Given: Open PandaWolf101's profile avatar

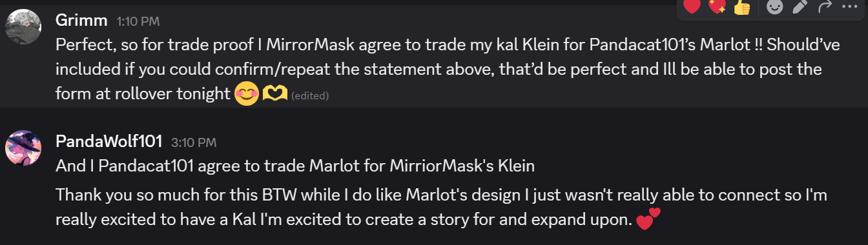Looking at the screenshot, I should tap(23, 147).
